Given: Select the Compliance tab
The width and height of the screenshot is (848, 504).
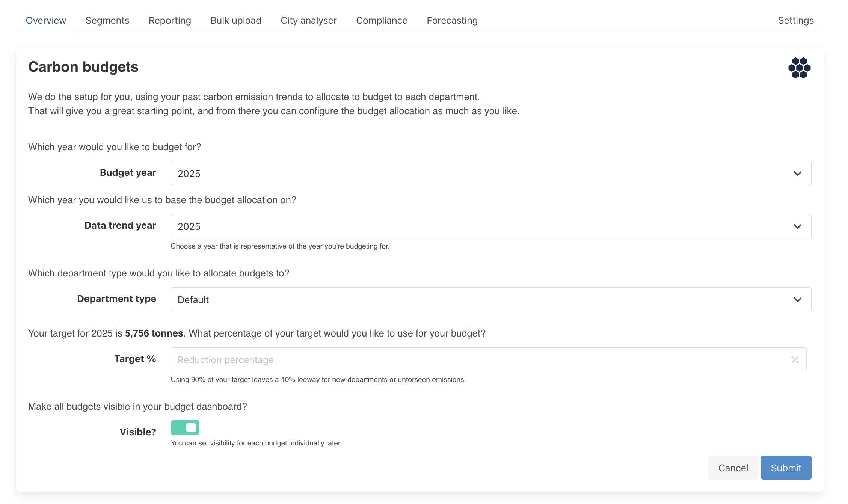Looking at the screenshot, I should (x=382, y=20).
